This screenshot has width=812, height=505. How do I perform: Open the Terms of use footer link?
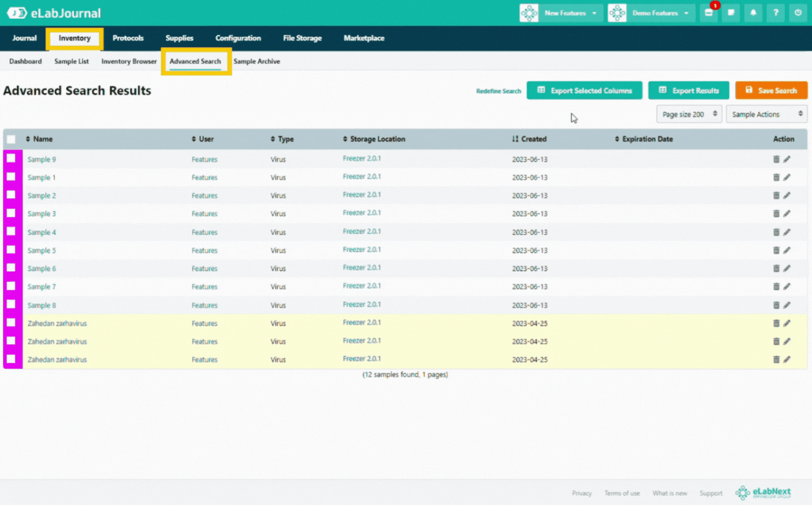point(622,493)
